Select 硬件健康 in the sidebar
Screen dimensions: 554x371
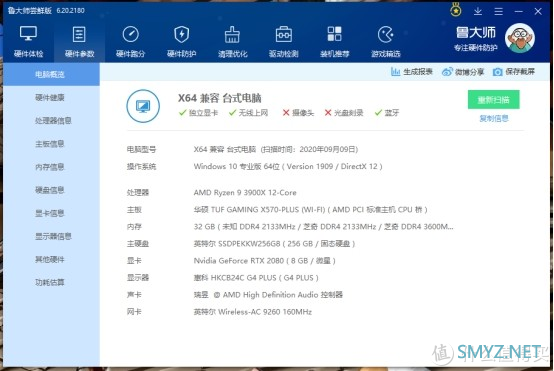pos(51,98)
